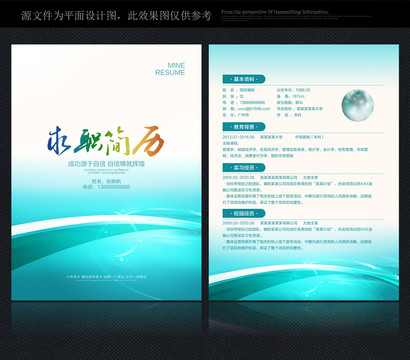Click the phone number line on the cover
This screenshot has height=360, width=410.
click(106, 187)
